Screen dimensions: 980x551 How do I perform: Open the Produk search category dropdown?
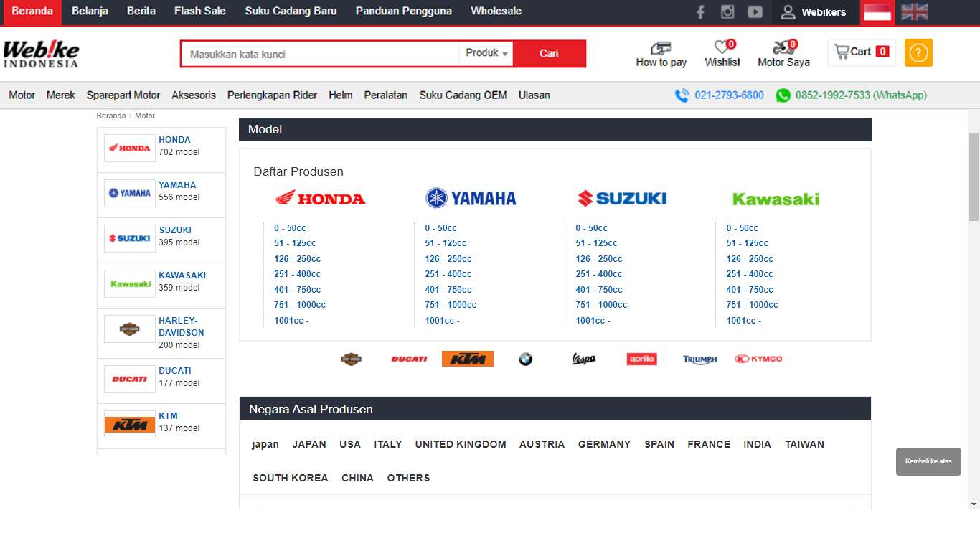tap(486, 53)
